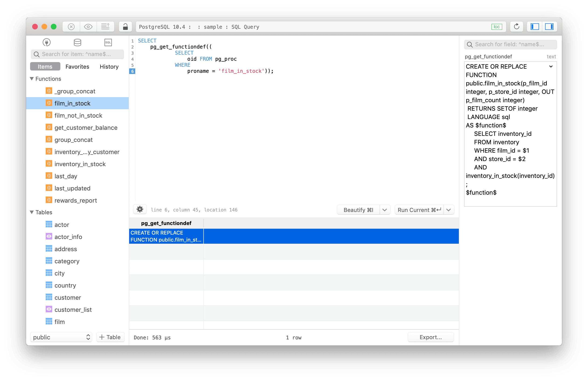Collapse the Functions tree group

(x=32, y=79)
